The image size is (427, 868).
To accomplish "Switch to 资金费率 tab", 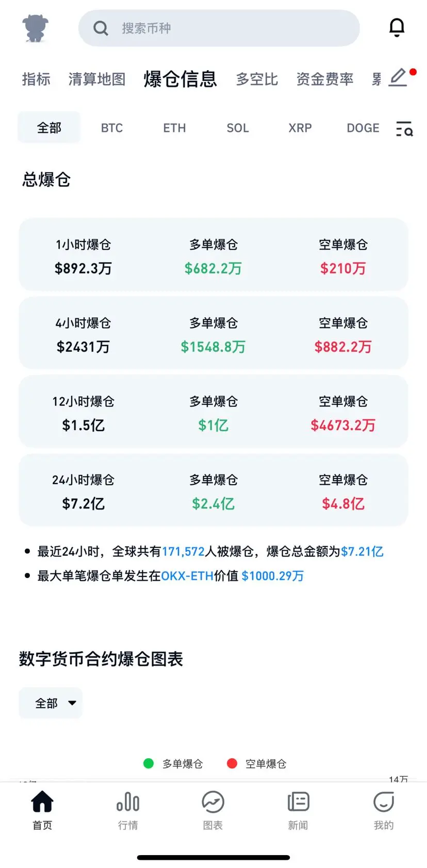I will (325, 79).
